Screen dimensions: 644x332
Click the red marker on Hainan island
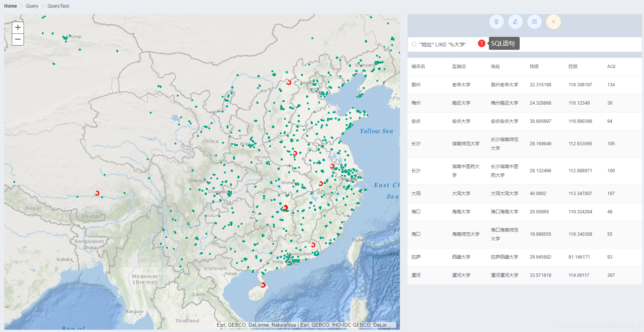coord(263,285)
